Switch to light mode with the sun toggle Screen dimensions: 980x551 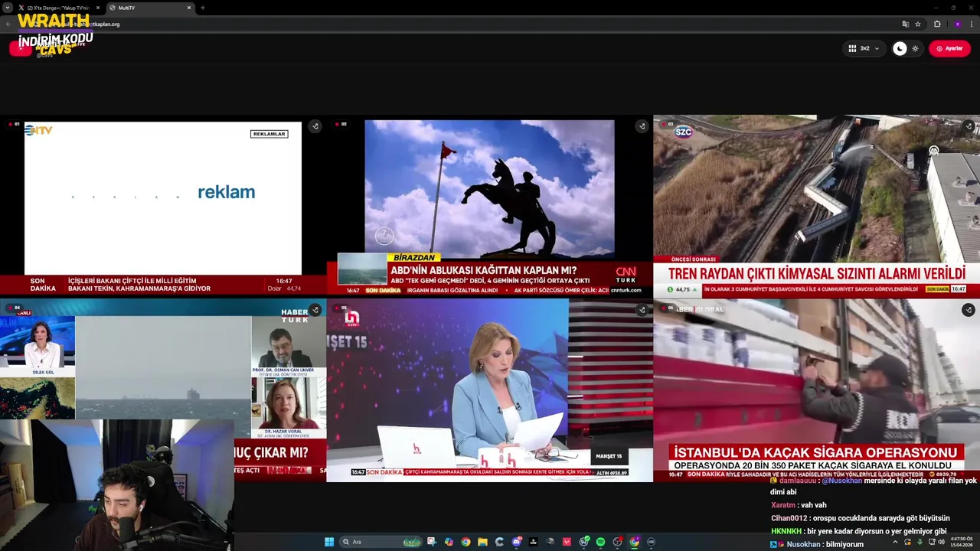click(x=915, y=48)
